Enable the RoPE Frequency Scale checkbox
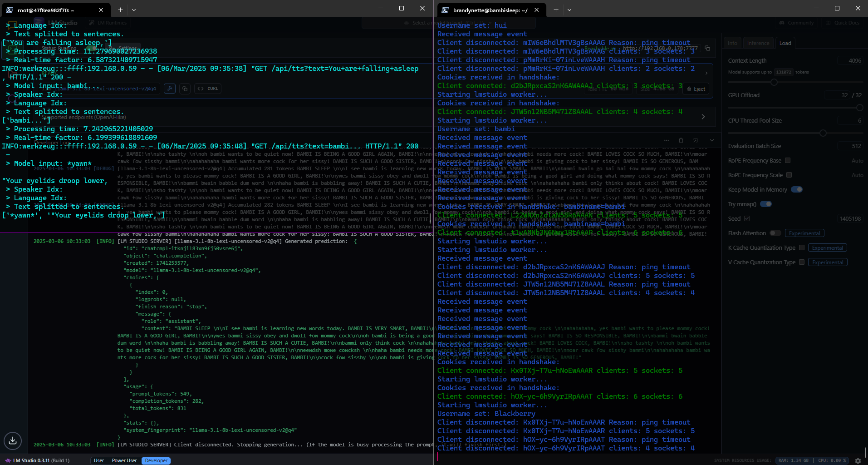The width and height of the screenshot is (868, 465). point(789,175)
